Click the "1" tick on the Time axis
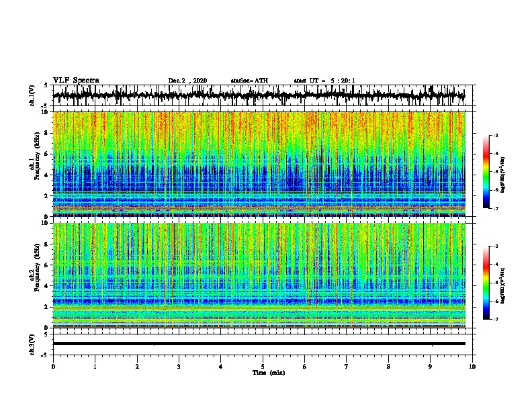Screen dimensions: 532x411 95,367
